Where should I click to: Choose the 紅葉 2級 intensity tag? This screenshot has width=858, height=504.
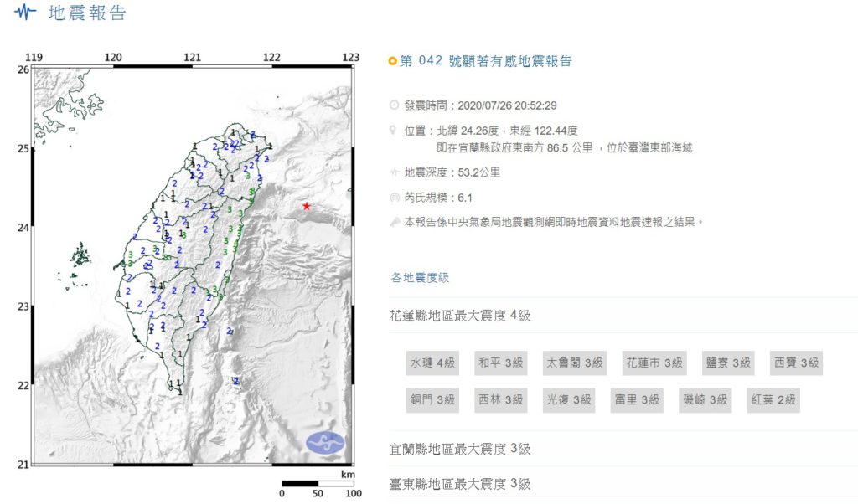(x=773, y=400)
